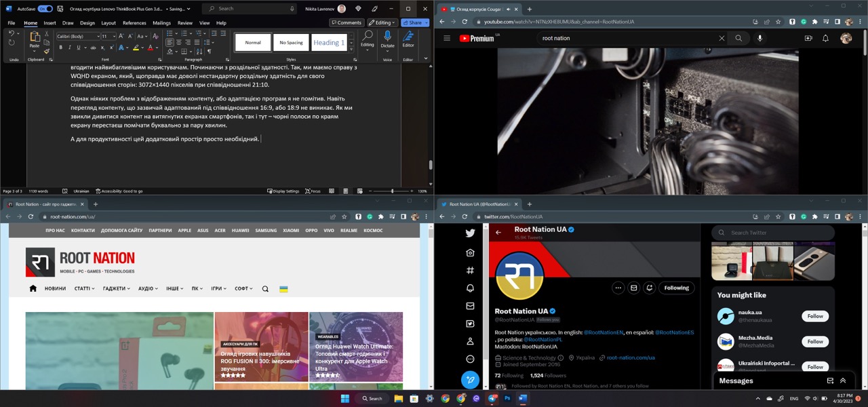Screen dimensions: 868x407
Task: Click Undo arrow in Word ribbon
Action: (12, 33)
